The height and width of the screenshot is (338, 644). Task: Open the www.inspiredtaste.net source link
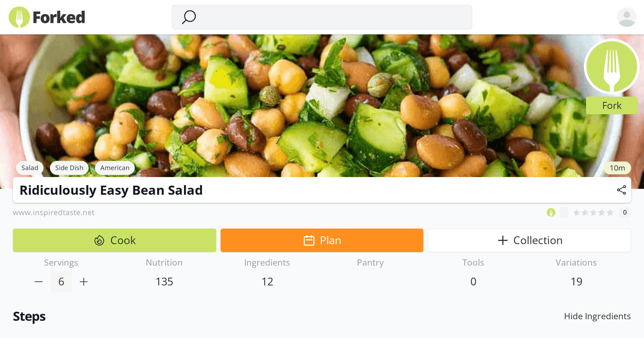point(54,212)
